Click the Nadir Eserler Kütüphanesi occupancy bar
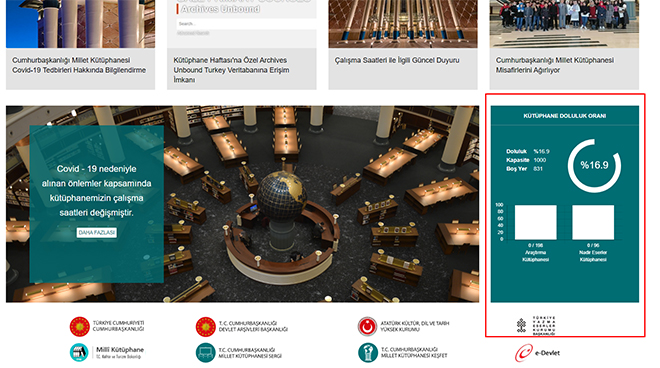This screenshot has height=368, width=660. pyautogui.click(x=593, y=222)
